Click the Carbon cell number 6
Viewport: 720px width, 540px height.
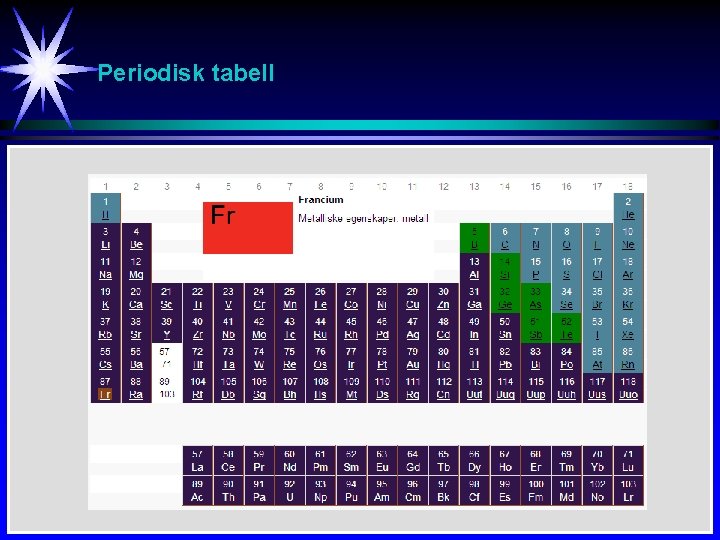point(505,238)
